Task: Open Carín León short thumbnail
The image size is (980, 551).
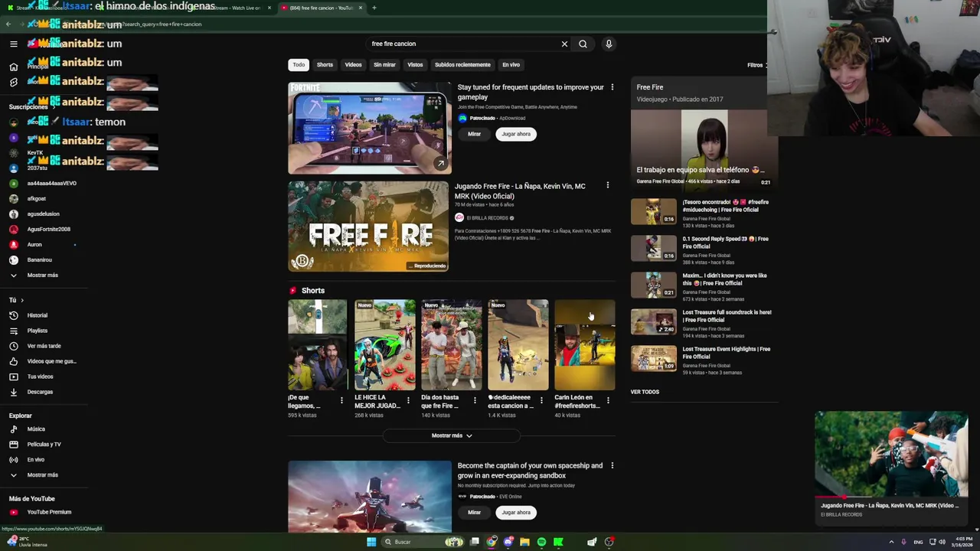Action: (585, 344)
